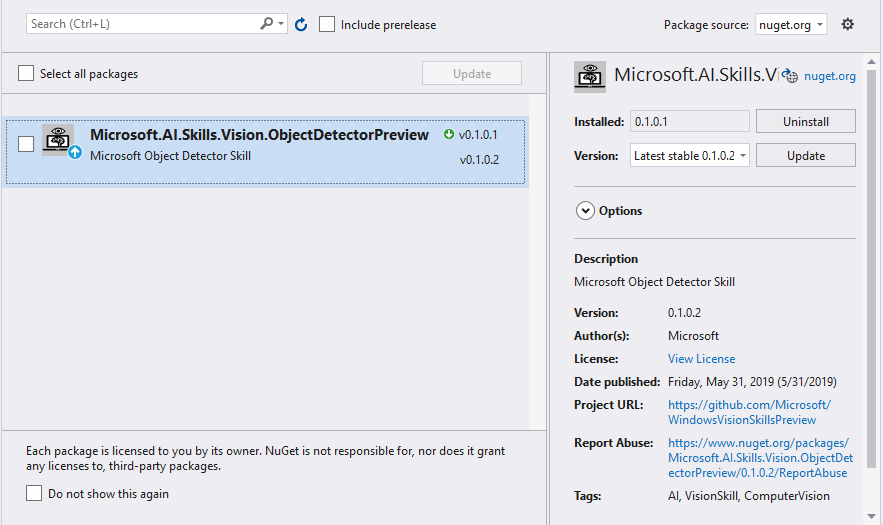The image size is (883, 525).
Task: Click the Date published value May 31, 2019
Action: 752,382
